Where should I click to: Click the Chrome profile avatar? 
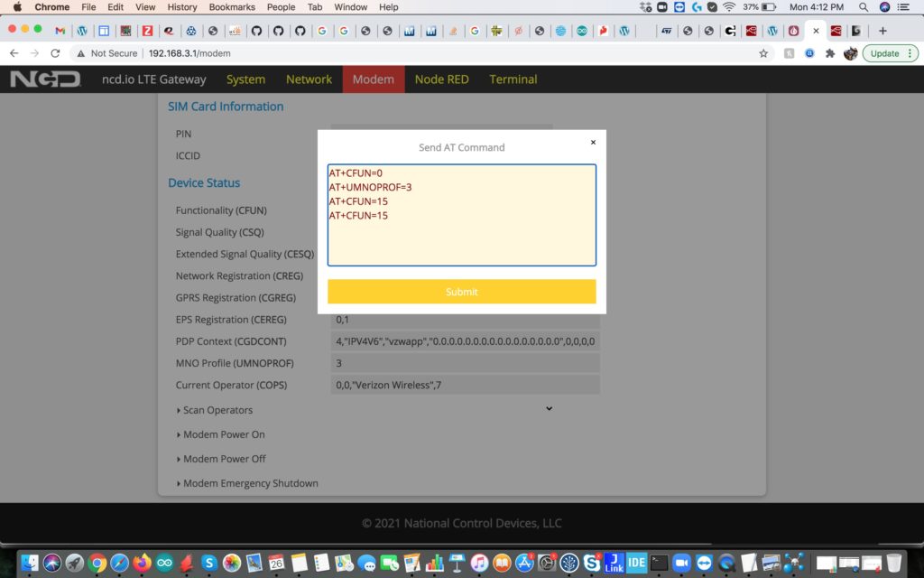[850, 53]
